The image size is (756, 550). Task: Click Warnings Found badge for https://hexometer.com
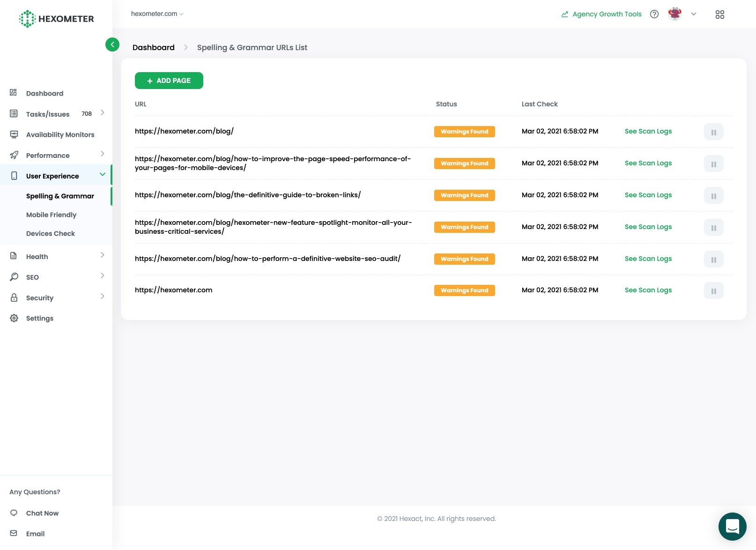click(465, 290)
